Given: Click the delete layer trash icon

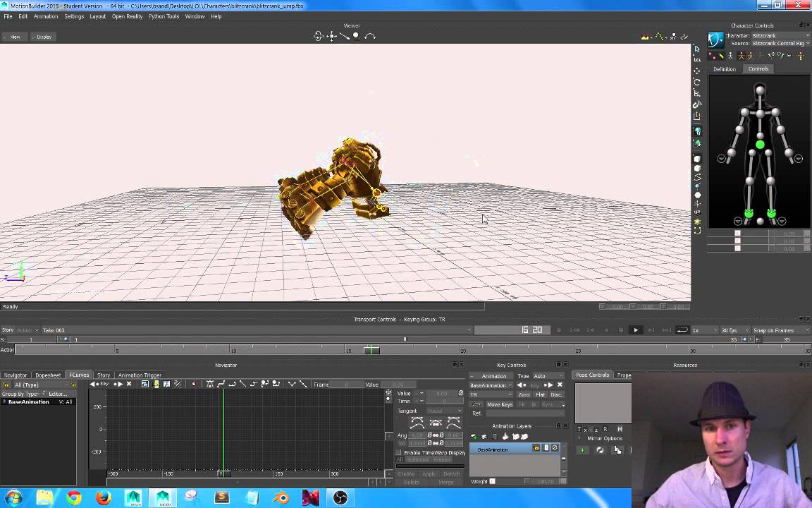Looking at the screenshot, I should [494, 437].
